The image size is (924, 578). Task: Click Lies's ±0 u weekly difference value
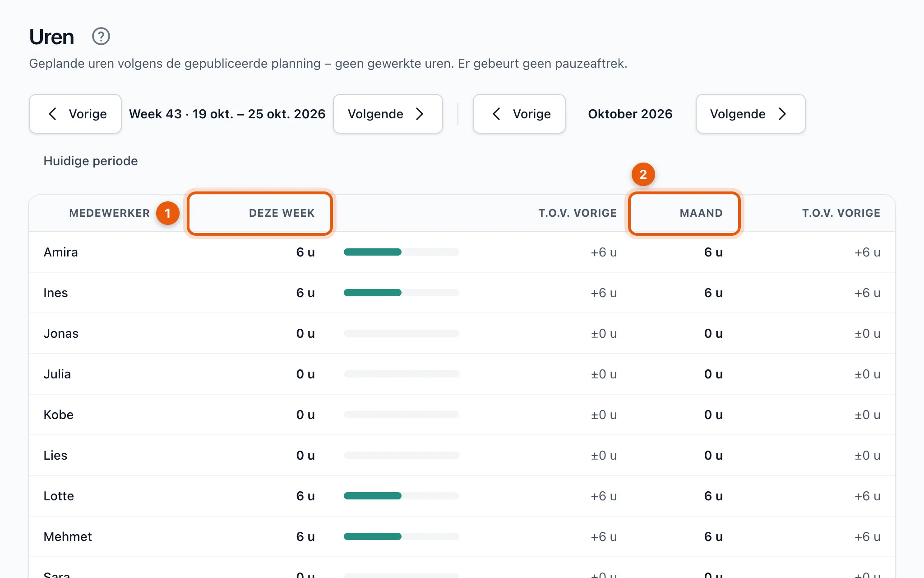(x=604, y=456)
